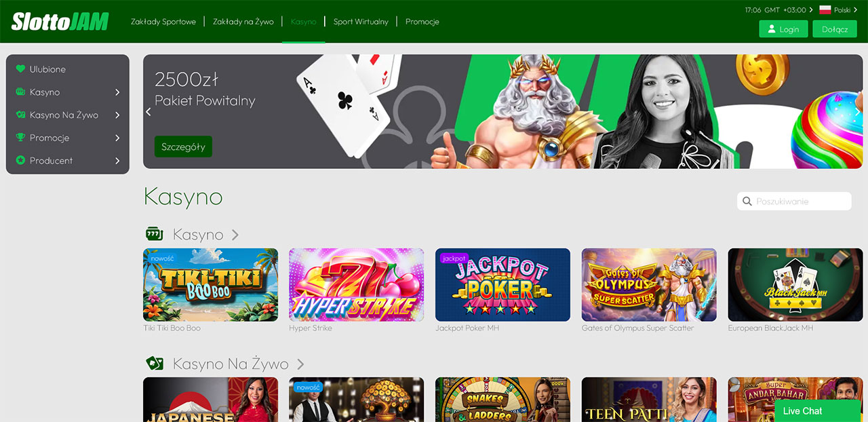
Task: Open the Polski language selector
Action: [x=838, y=10]
